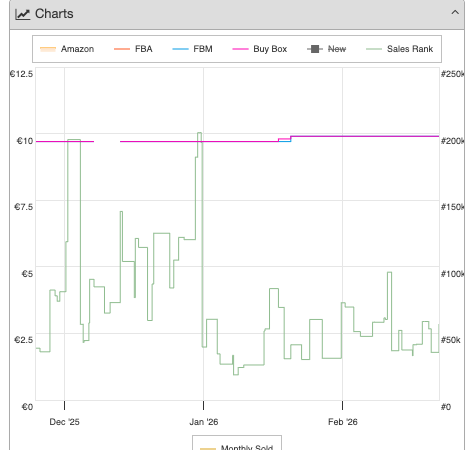Click the Buy Box price step in mid-January
The height and width of the screenshot is (450, 474).
285,138
